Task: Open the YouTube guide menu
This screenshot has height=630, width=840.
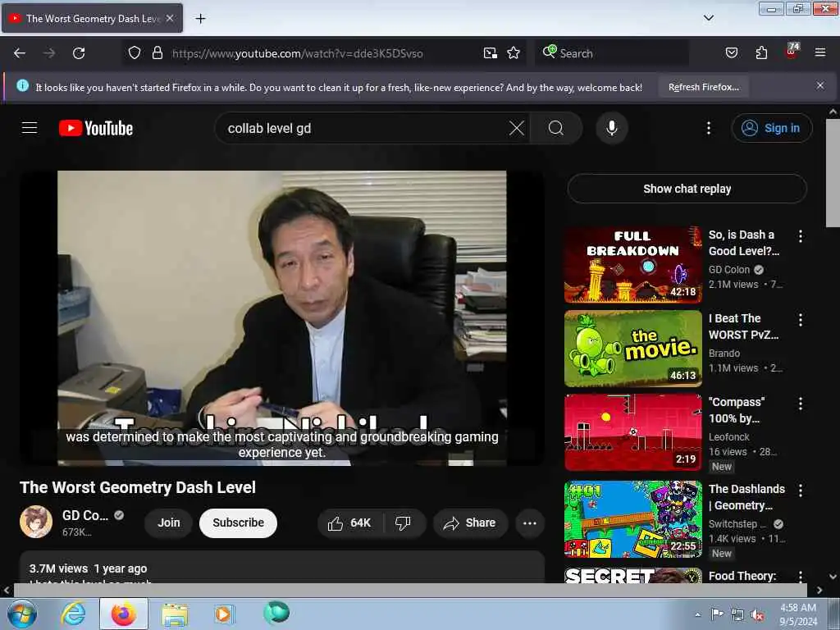Action: click(30, 128)
